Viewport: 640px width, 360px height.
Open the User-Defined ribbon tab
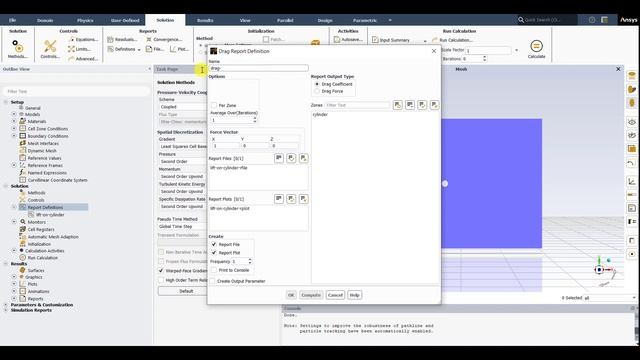pyautogui.click(x=125, y=20)
